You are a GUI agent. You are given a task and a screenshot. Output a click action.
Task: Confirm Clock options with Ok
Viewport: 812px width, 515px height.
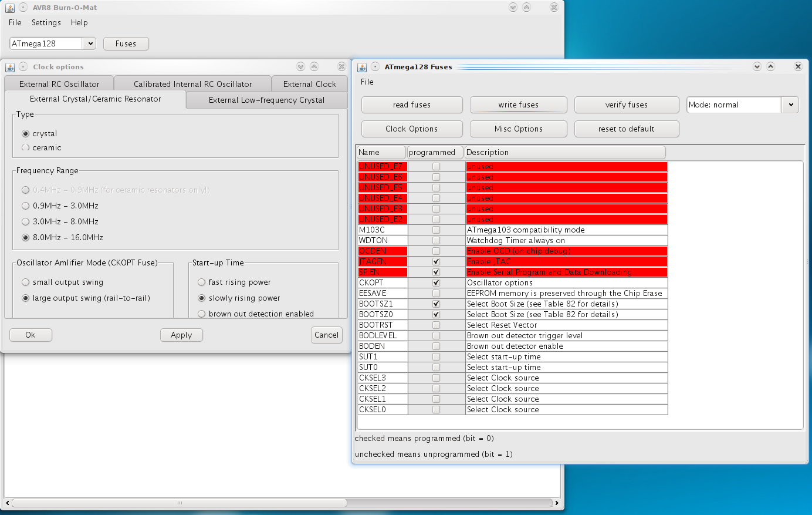pyautogui.click(x=31, y=335)
